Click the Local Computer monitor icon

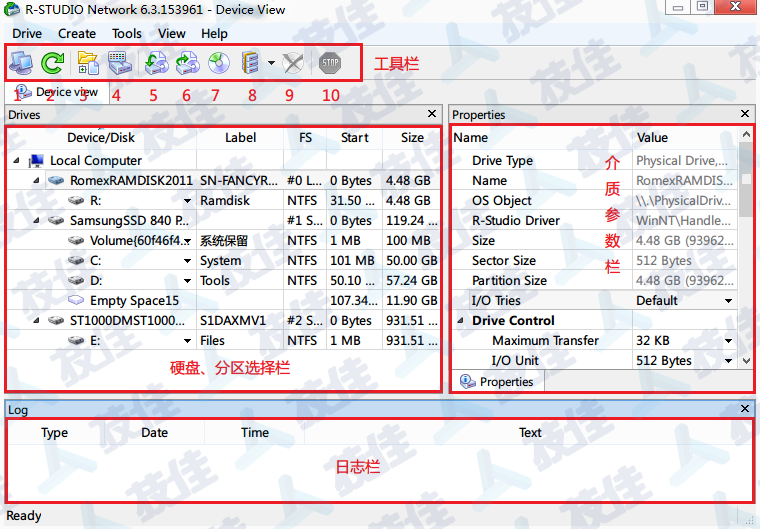pyautogui.click(x=36, y=160)
